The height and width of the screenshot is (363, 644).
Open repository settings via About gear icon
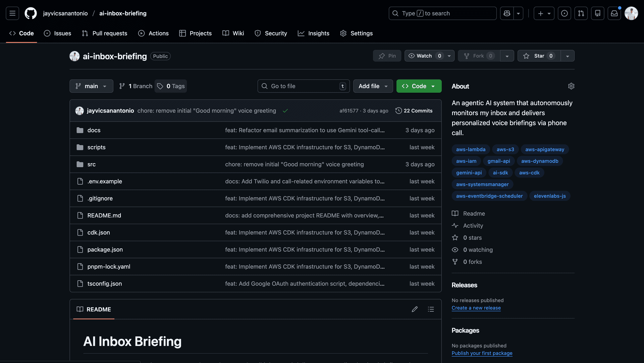(571, 86)
